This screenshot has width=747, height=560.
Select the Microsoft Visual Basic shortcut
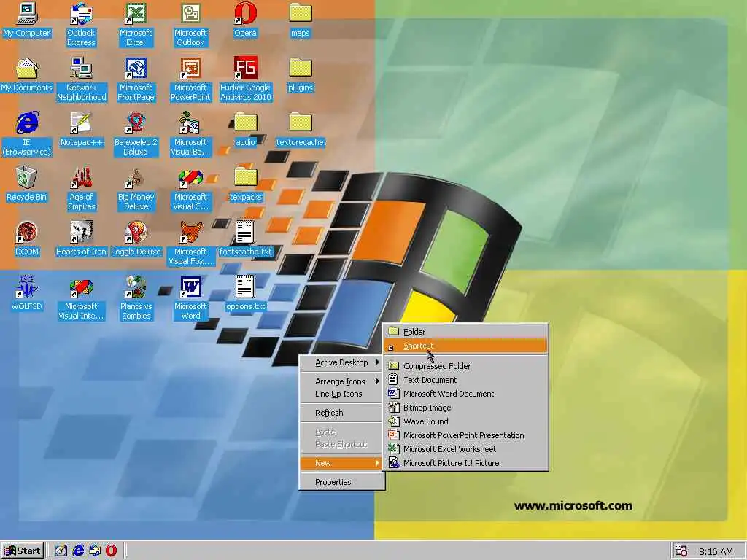pyautogui.click(x=190, y=134)
